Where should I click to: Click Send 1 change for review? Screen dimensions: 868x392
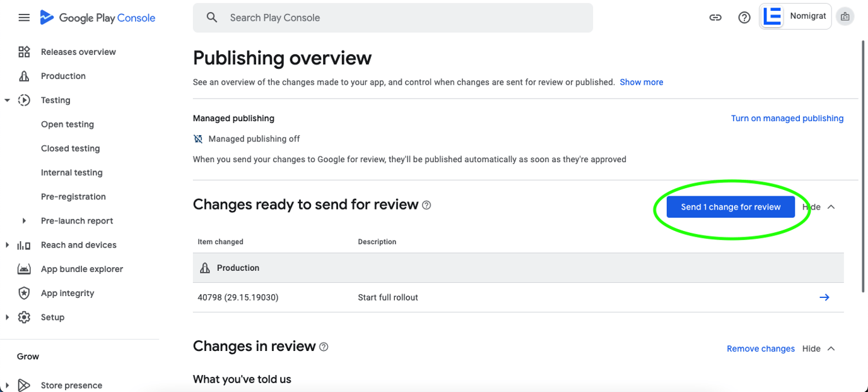tap(730, 206)
